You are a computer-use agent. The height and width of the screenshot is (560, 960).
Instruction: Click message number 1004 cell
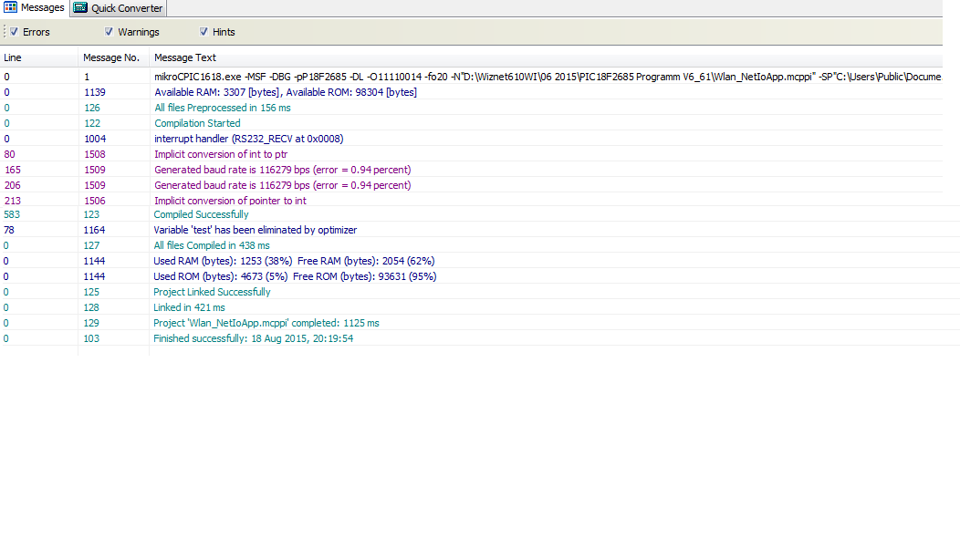point(95,139)
